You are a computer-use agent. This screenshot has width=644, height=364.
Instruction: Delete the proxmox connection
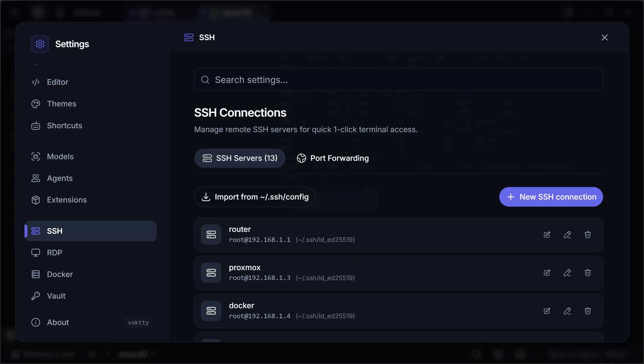point(588,273)
